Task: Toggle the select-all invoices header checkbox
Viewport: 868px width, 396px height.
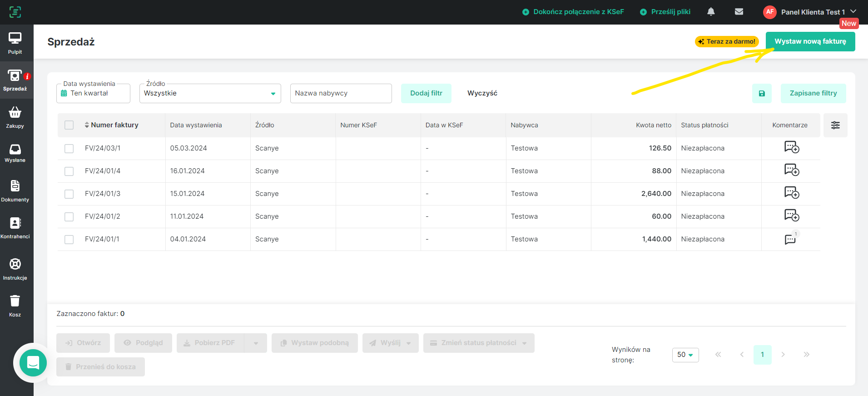Action: click(x=69, y=125)
